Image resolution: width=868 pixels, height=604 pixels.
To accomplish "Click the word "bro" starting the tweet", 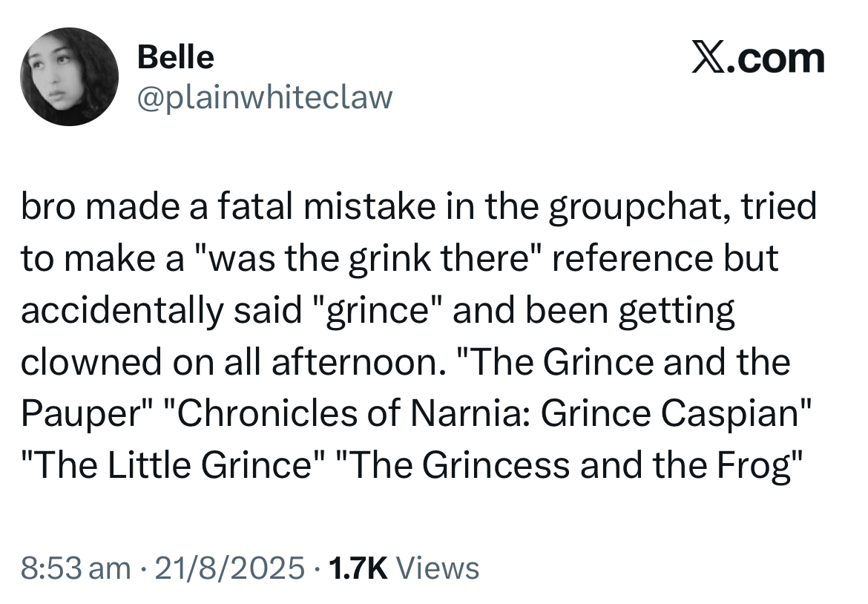I will tap(48, 207).
